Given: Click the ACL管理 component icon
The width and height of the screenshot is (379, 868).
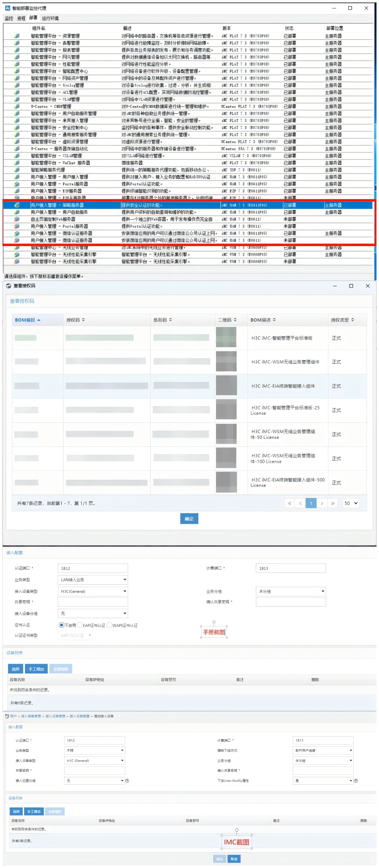Looking at the screenshot, I should tap(17, 92).
